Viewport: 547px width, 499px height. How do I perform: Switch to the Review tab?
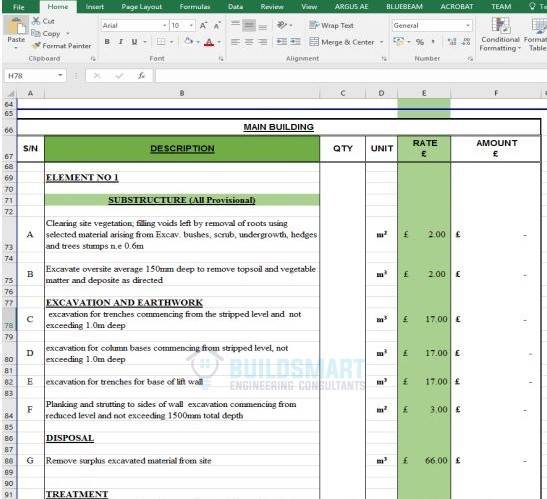tap(272, 7)
